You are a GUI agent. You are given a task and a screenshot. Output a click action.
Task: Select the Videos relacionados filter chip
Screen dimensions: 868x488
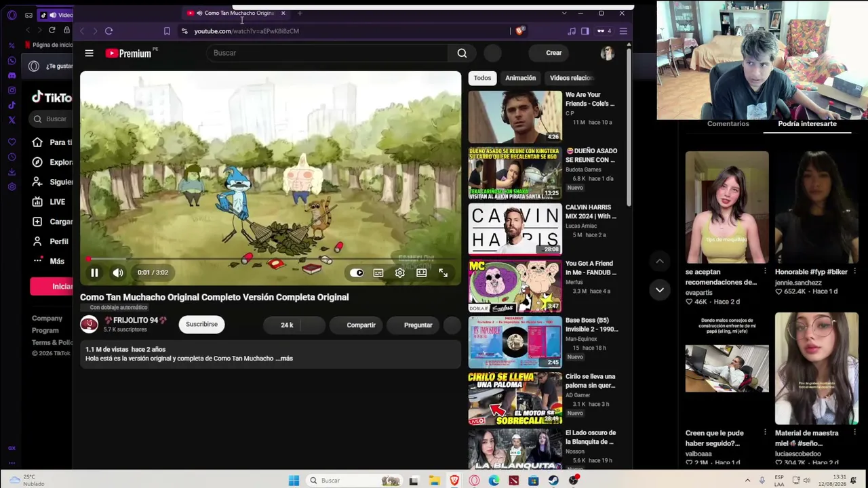(x=571, y=78)
